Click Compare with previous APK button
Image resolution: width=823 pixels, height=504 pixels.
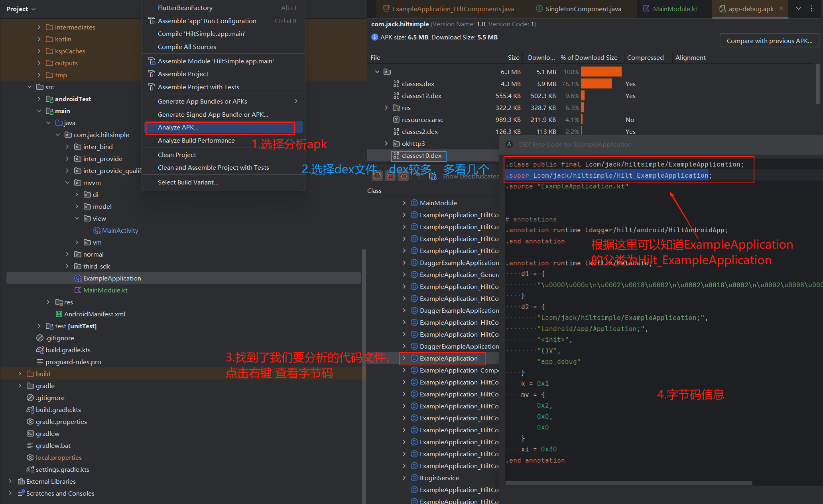769,41
